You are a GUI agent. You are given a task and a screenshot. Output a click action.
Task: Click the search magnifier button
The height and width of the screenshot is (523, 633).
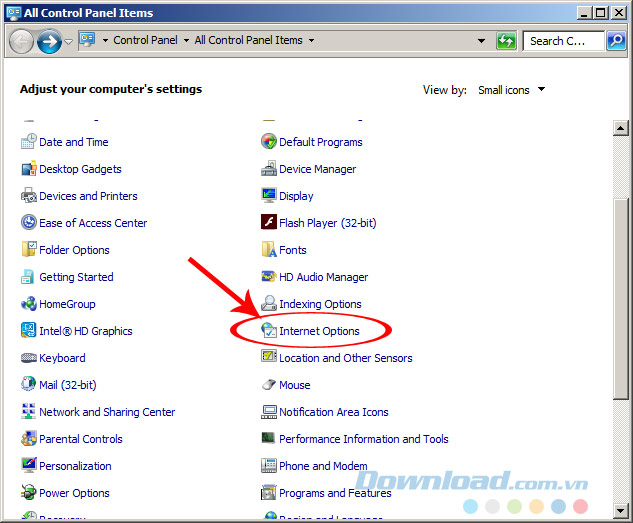click(x=616, y=41)
